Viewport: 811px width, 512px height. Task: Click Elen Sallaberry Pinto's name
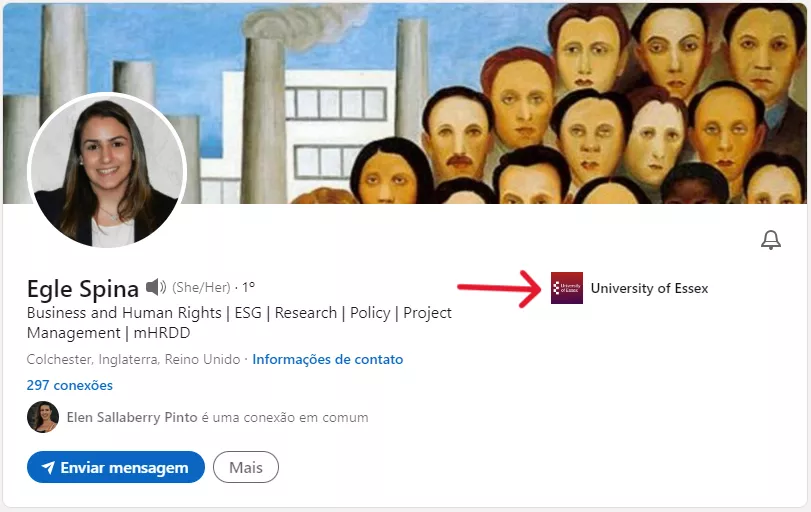[x=130, y=417]
